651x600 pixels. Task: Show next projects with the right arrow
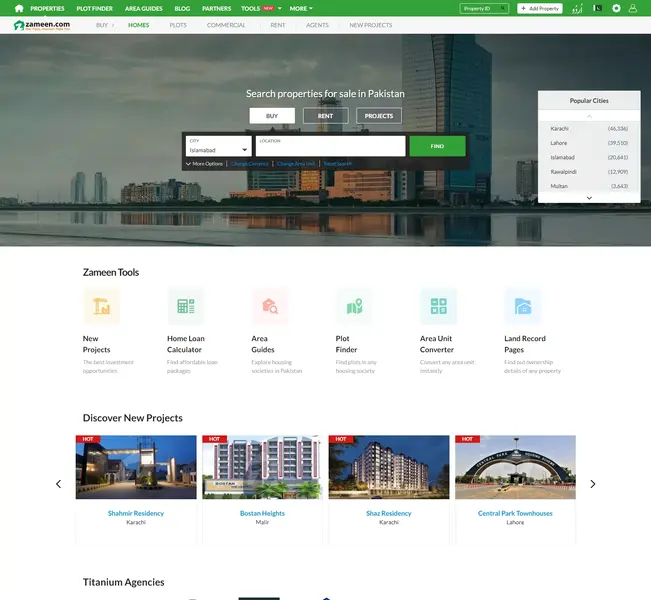tap(592, 484)
